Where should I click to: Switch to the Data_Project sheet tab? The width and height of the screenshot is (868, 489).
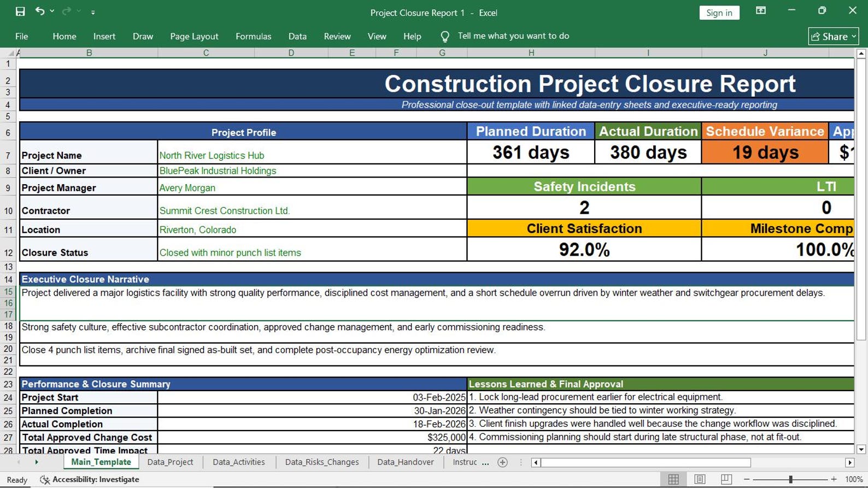tap(170, 462)
